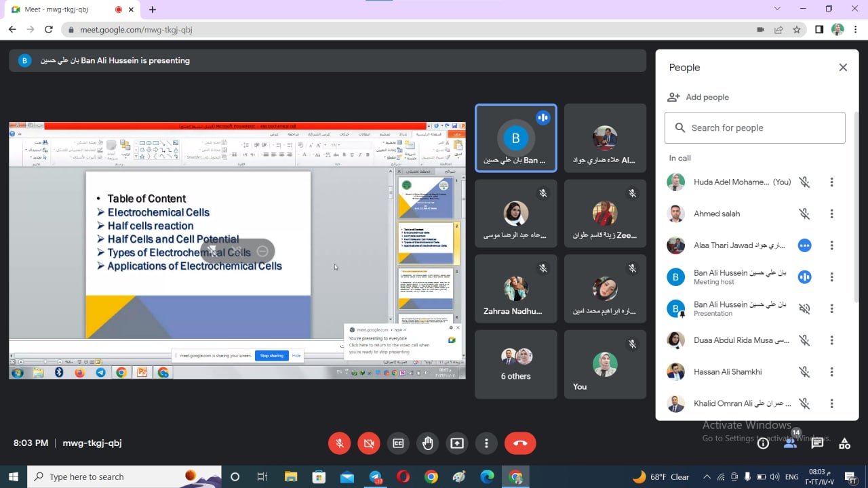Open the Activities panel

pyautogui.click(x=844, y=443)
